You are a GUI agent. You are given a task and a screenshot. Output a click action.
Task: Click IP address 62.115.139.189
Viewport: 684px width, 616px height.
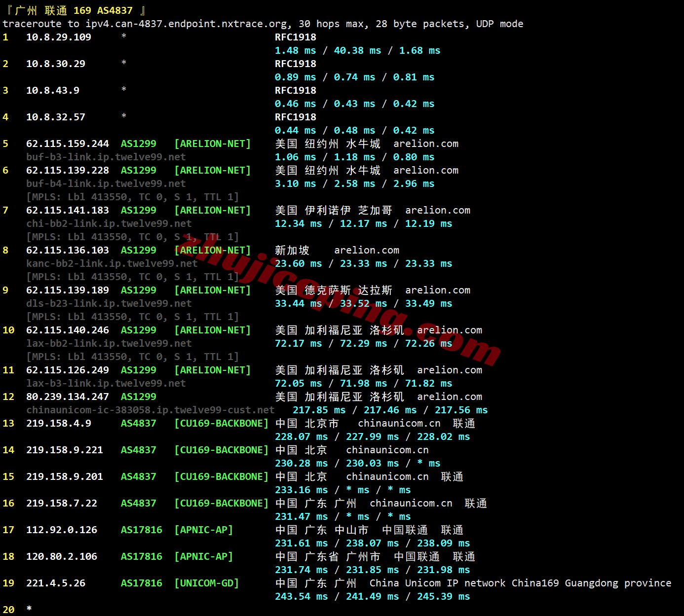[x=68, y=290]
